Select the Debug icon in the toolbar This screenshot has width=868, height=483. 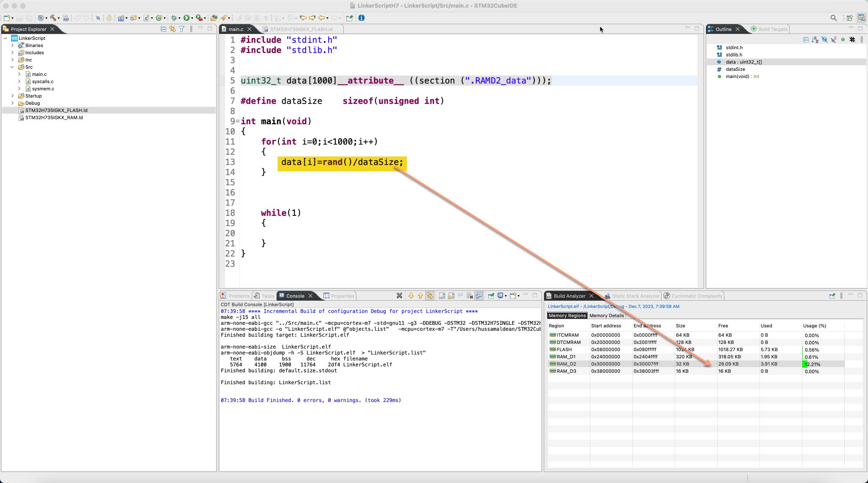click(174, 18)
